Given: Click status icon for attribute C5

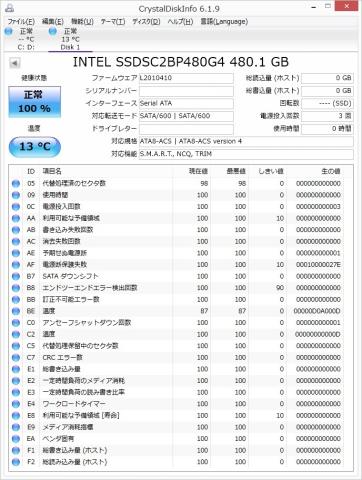Looking at the screenshot, I should click(16, 346).
